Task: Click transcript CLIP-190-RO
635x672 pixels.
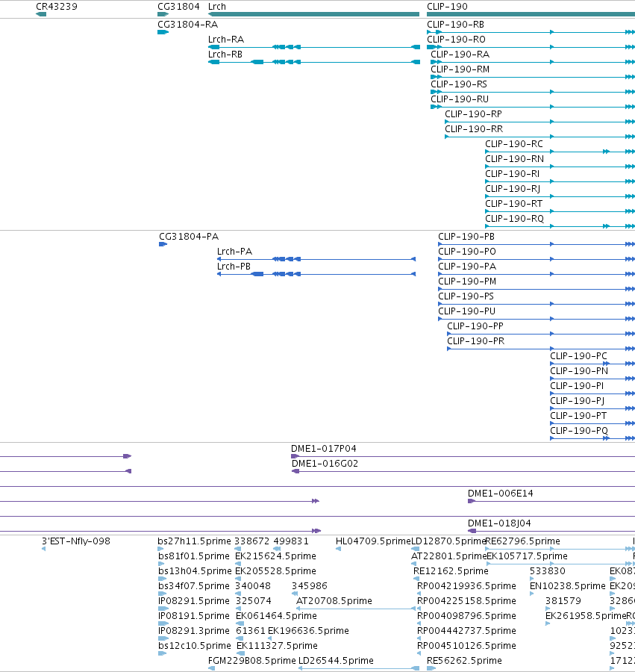Action: pyautogui.click(x=456, y=40)
